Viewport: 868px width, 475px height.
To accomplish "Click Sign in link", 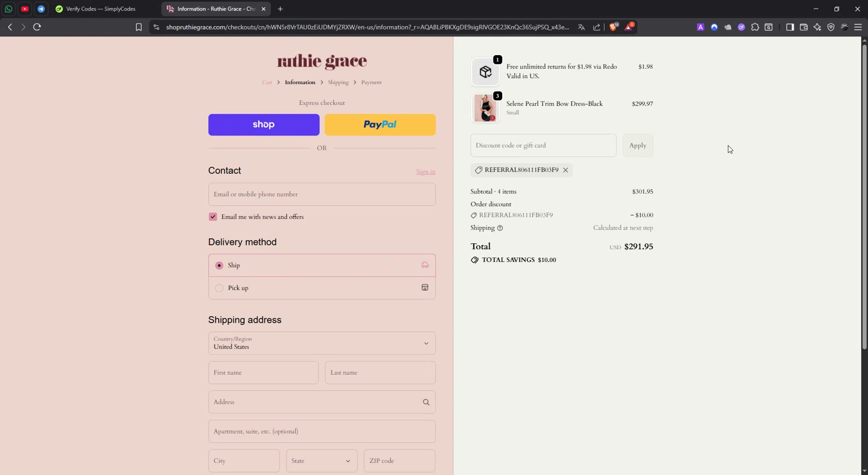I will pos(426,171).
